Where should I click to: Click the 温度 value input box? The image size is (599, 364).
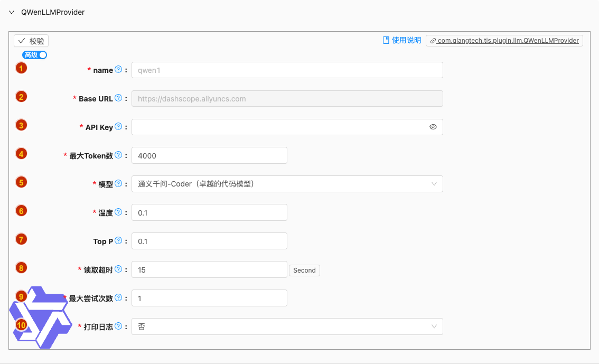click(209, 212)
